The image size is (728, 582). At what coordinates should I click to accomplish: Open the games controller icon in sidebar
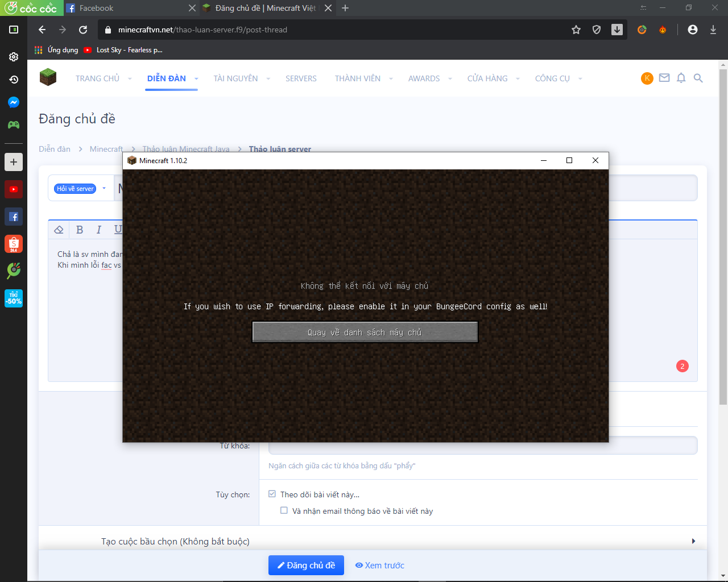(x=14, y=124)
